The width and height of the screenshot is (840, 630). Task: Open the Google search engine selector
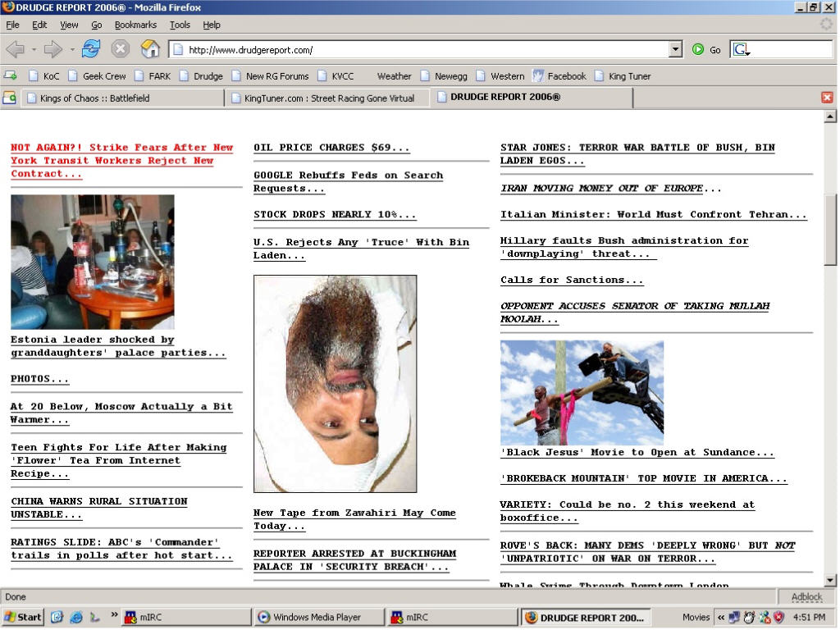coord(742,50)
